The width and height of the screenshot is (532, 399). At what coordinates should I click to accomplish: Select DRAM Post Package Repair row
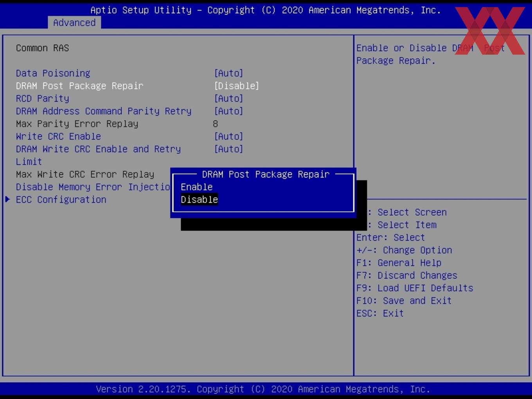point(79,86)
